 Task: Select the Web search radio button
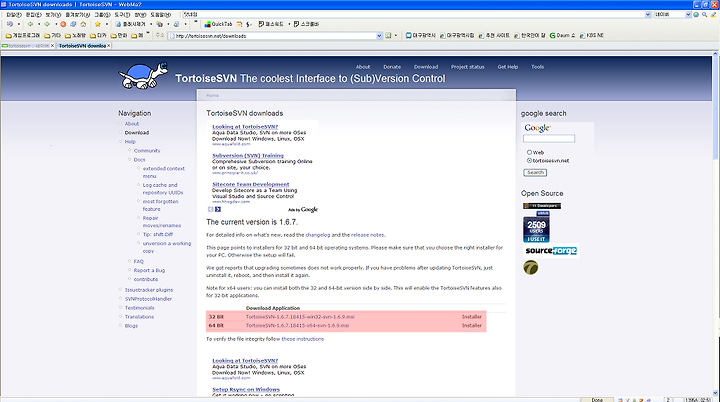click(x=529, y=152)
